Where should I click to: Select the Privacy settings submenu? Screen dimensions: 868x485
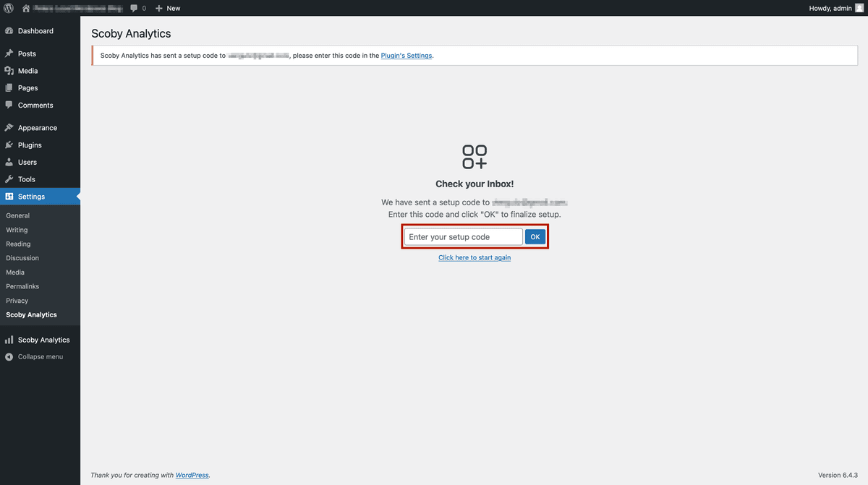(x=17, y=301)
